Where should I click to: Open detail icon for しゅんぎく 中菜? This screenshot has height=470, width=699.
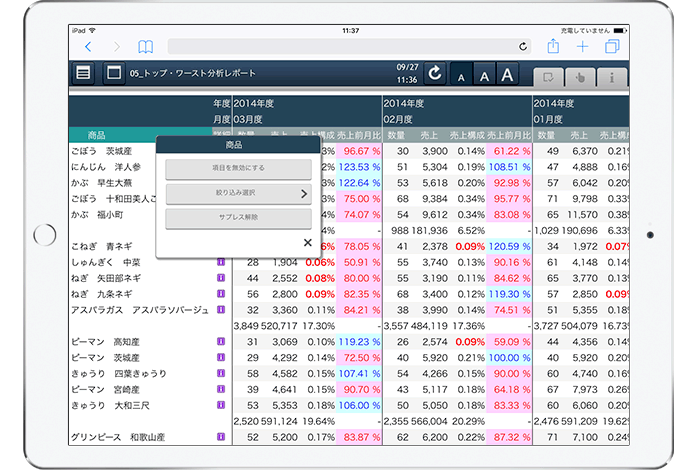pos(221,262)
